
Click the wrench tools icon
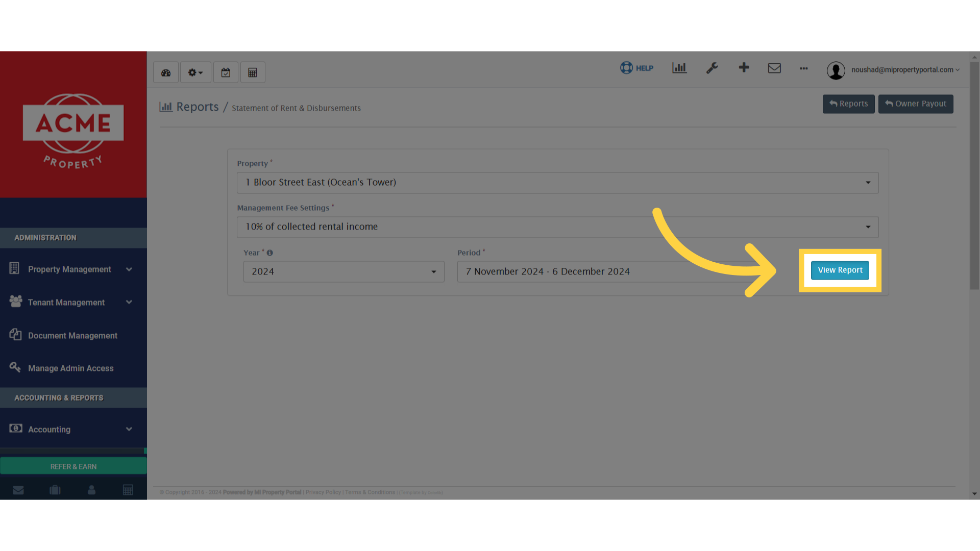(712, 68)
